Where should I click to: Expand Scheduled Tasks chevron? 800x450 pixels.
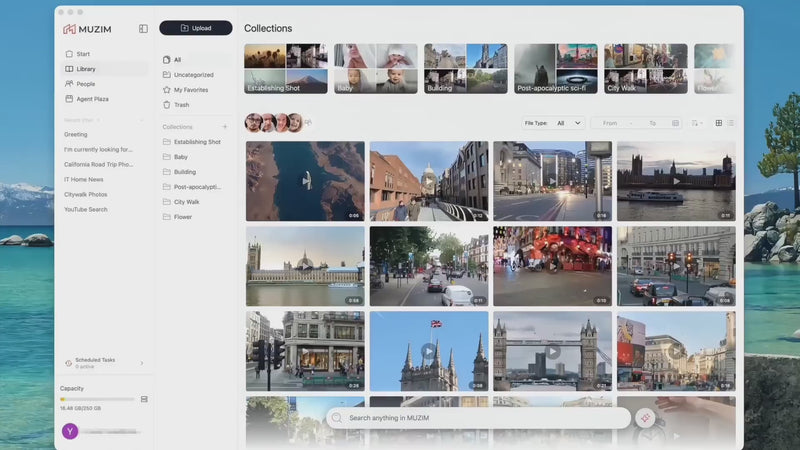click(142, 363)
